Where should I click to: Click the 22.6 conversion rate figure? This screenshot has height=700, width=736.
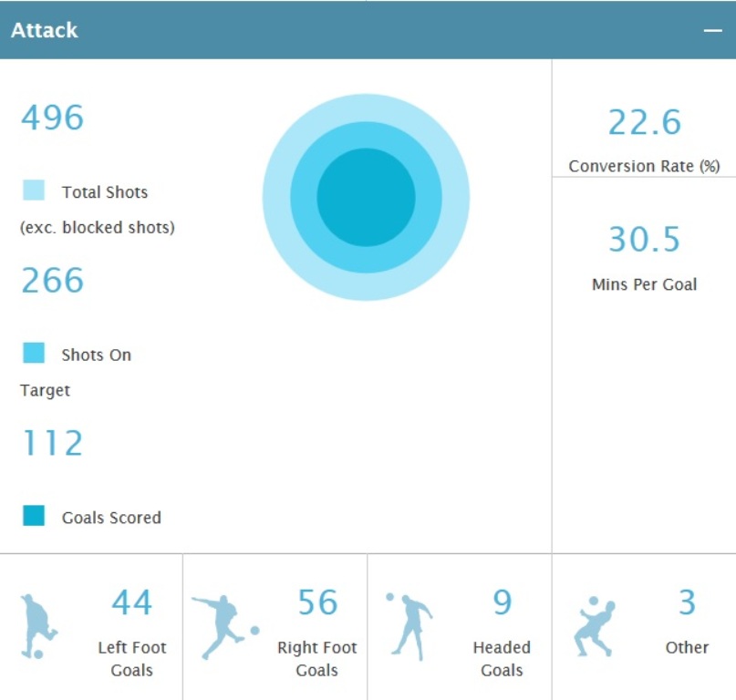click(644, 122)
